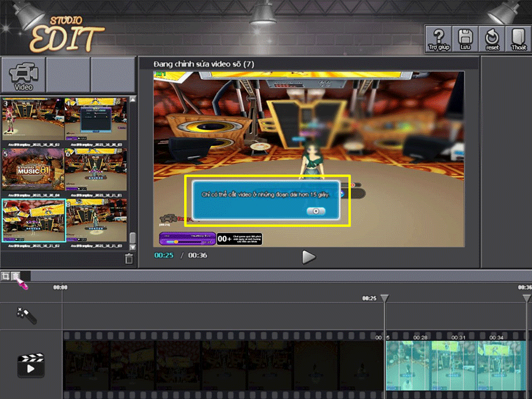Click the clapperboard video track icon
The width and height of the screenshot is (532, 399).
pos(31,365)
